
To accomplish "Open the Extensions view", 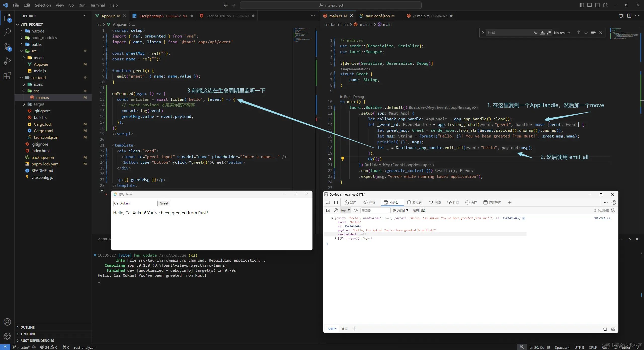I will (x=7, y=76).
